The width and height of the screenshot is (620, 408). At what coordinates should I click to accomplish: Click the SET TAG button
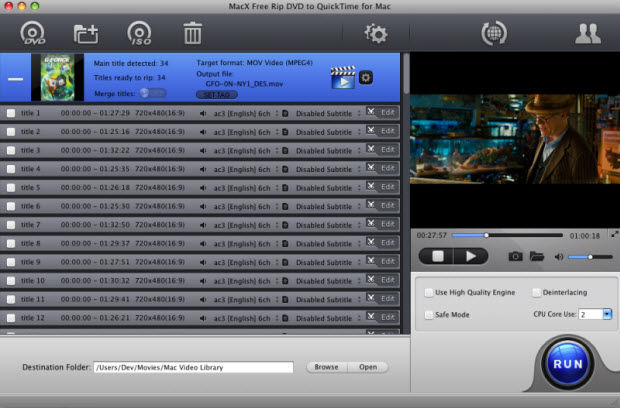coord(217,95)
